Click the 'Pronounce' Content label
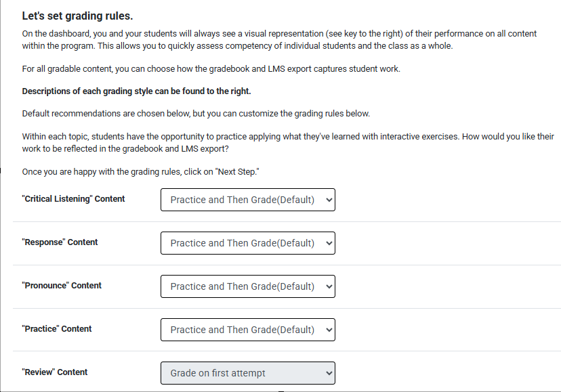The image size is (561, 392). [62, 285]
